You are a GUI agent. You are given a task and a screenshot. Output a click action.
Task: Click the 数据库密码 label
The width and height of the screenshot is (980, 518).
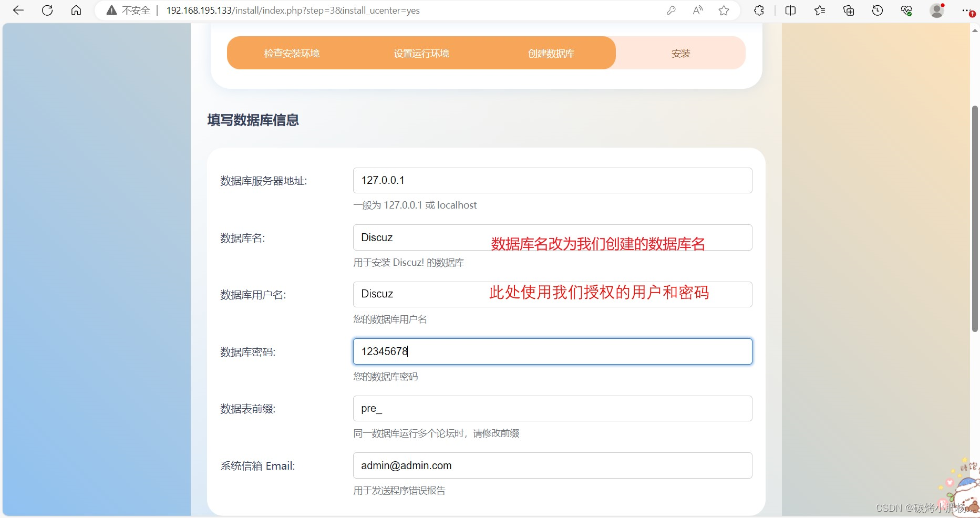248,352
